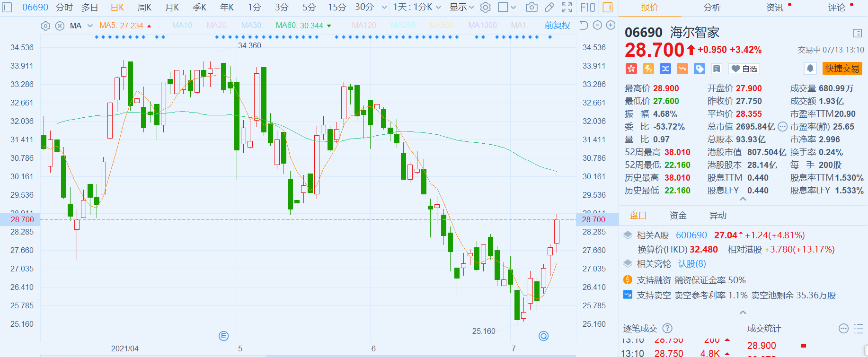Switch to the 分时 intraday tab

pos(64,7)
